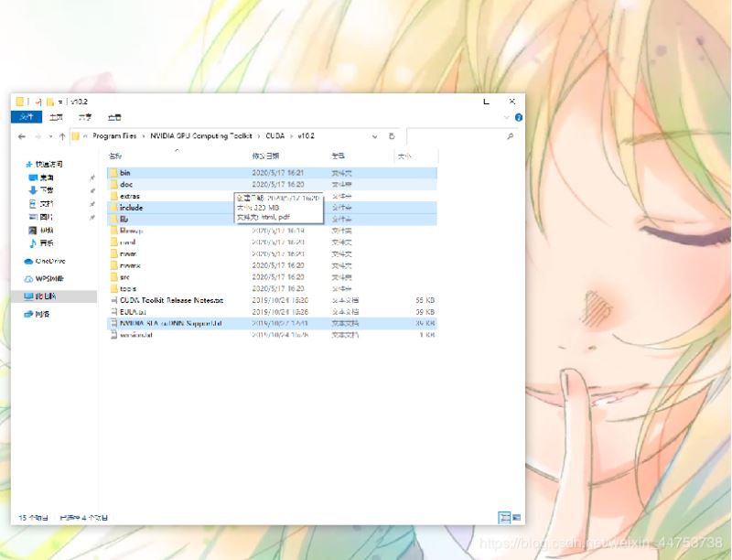Viewport: 732px width, 560px height.
Task: Select This PC in navigation pane
Action: (x=46, y=296)
